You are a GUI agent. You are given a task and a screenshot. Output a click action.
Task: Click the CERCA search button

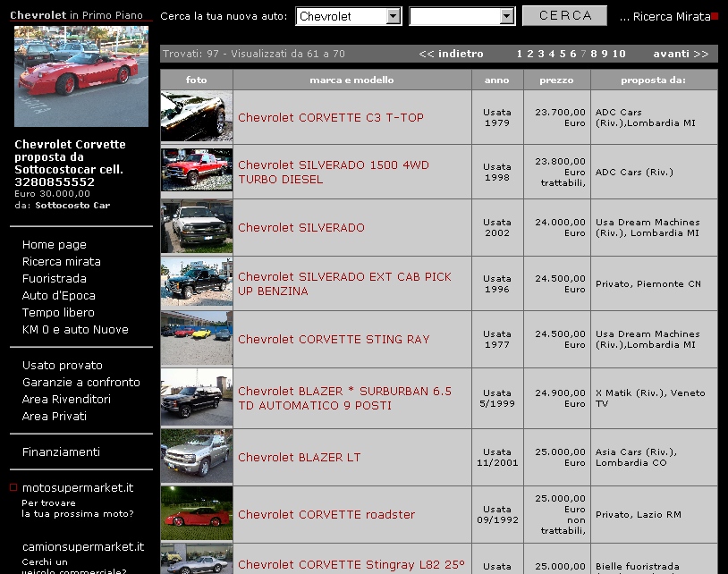[564, 16]
